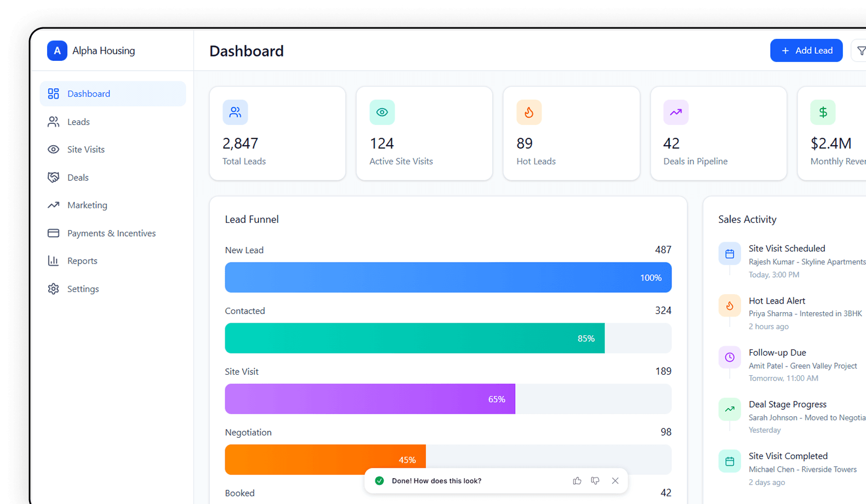Click Site Visit Completed calendar icon
This screenshot has width=866, height=504.
click(730, 461)
